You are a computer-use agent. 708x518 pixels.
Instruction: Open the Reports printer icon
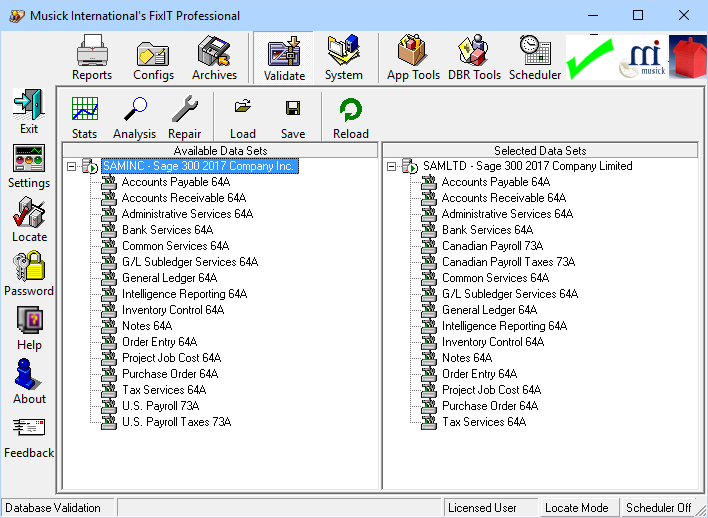click(x=92, y=58)
